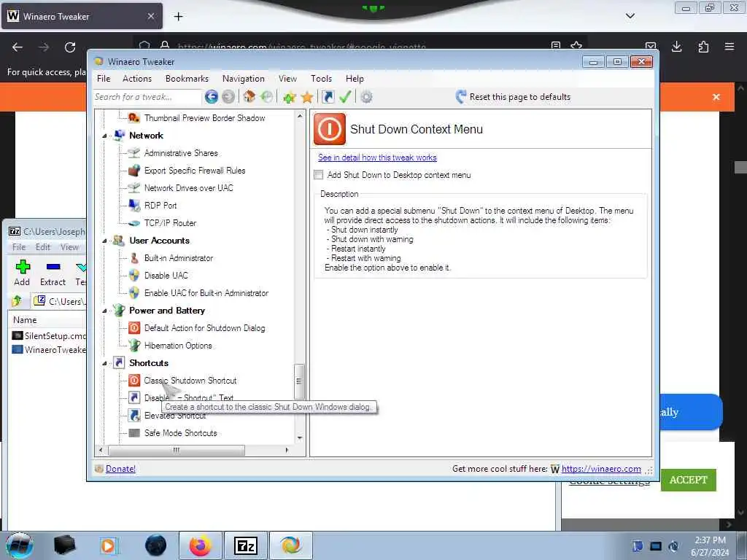Select Export Specific Firewall Rules

click(x=195, y=171)
